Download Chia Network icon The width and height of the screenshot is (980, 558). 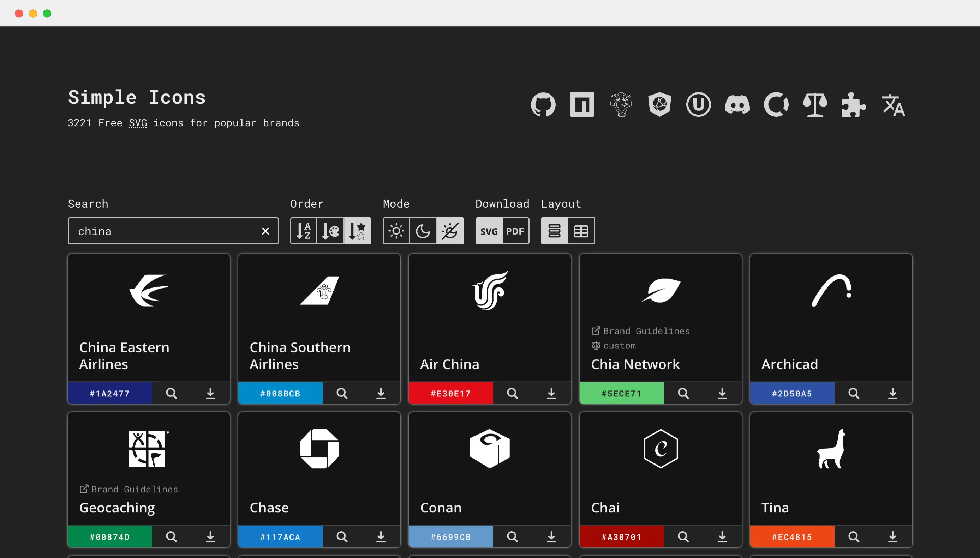(722, 393)
